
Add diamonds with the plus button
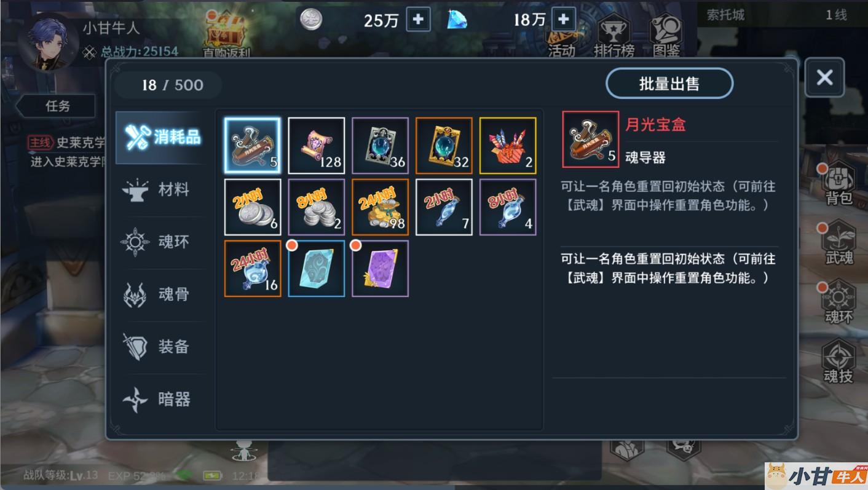tap(563, 20)
